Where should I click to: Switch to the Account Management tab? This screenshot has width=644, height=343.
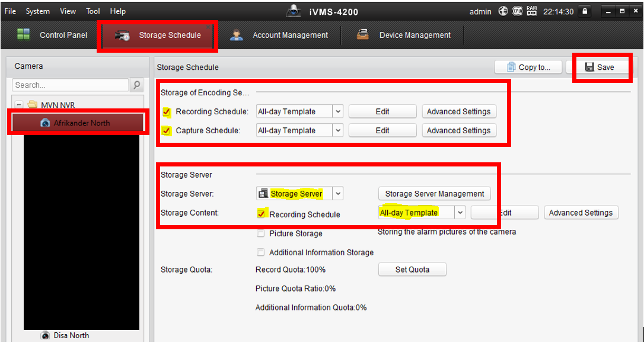coord(289,35)
